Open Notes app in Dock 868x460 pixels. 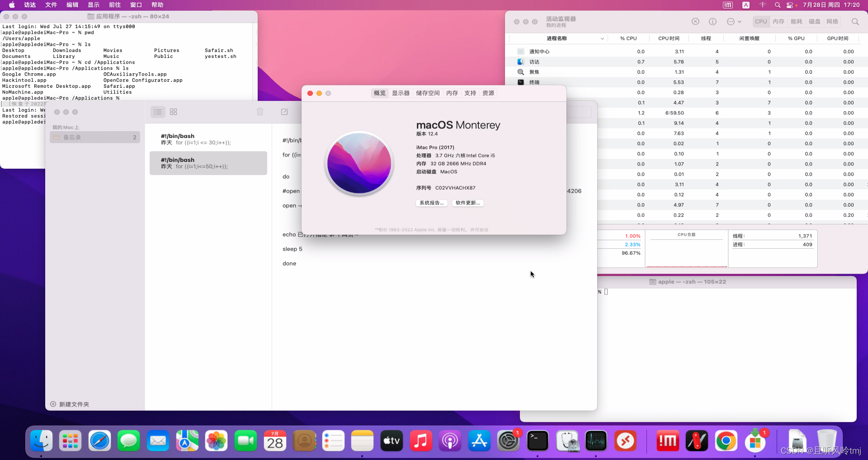click(x=363, y=441)
